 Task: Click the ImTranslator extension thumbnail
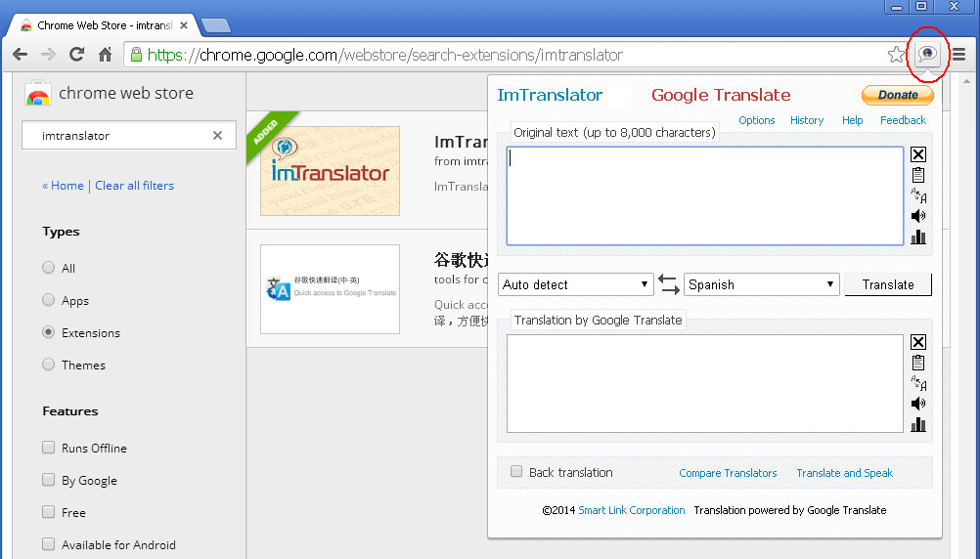[330, 171]
